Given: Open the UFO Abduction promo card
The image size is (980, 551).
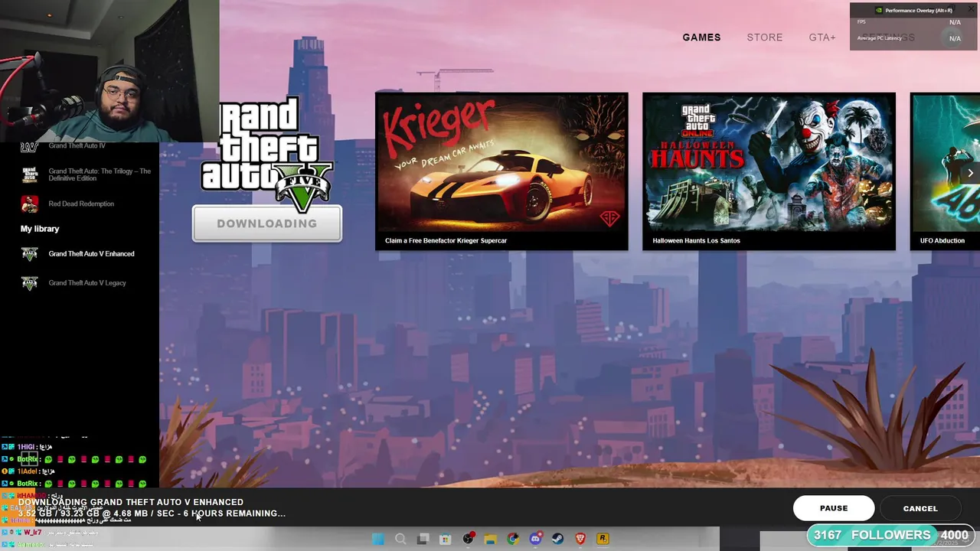Looking at the screenshot, I should pos(945,171).
